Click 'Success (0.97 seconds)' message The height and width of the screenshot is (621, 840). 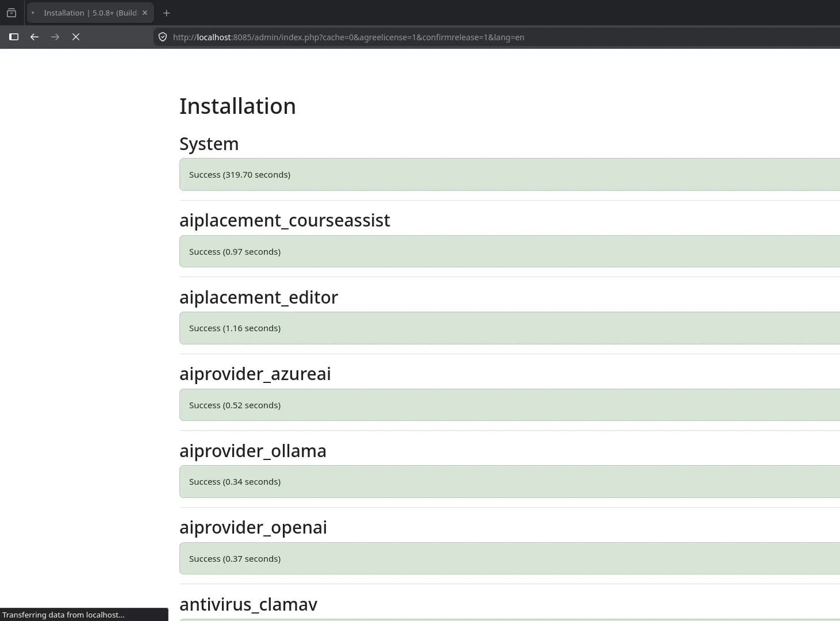coord(235,252)
